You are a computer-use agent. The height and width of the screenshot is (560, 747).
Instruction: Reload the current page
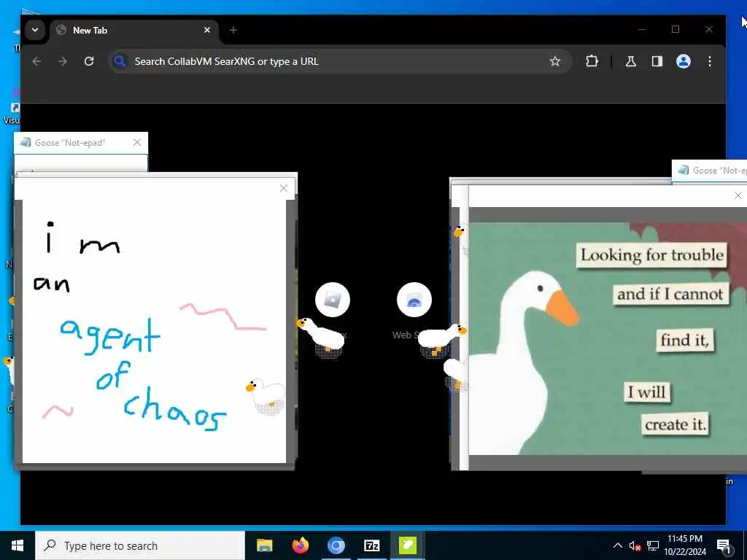pos(88,61)
